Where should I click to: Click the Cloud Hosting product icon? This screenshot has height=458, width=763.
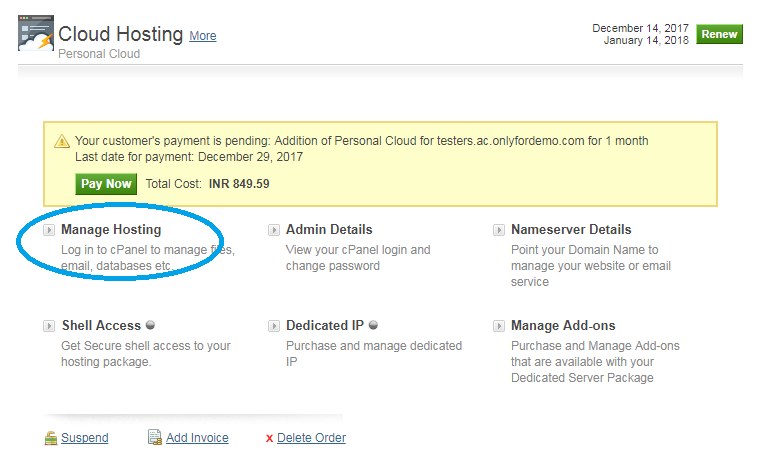[x=36, y=33]
